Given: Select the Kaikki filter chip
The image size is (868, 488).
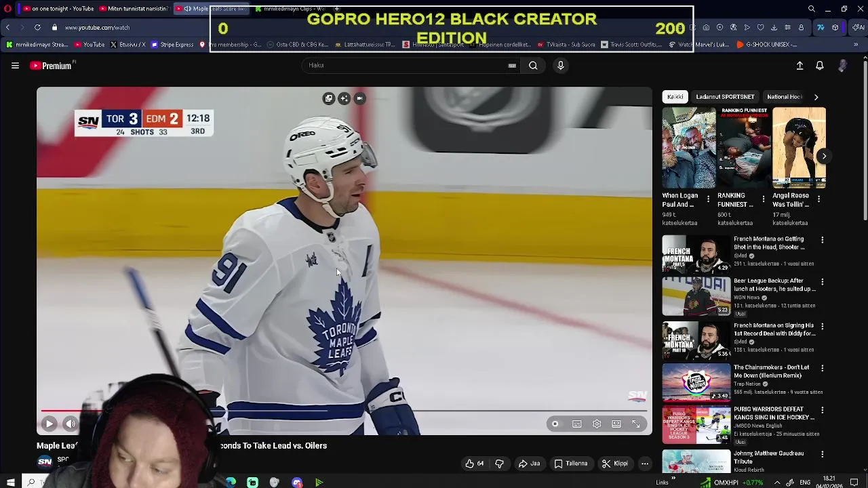Looking at the screenshot, I should coord(675,97).
